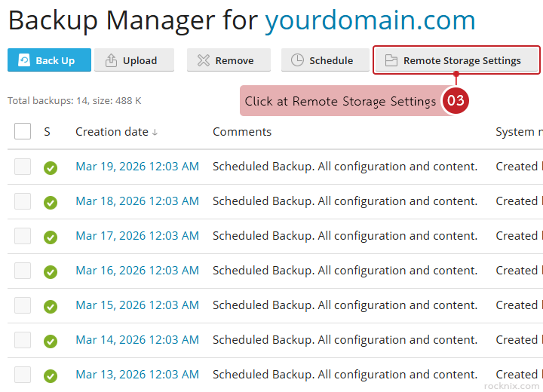Click the Upload button

click(x=134, y=60)
